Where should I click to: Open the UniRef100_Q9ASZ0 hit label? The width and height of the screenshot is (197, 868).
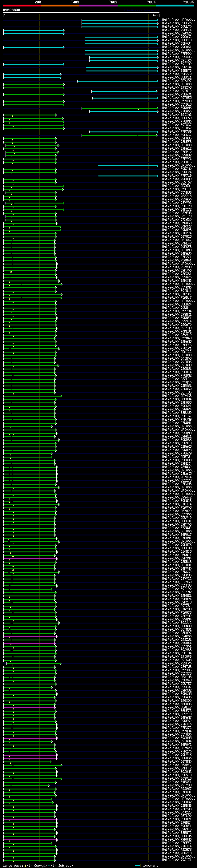click(177, 33)
